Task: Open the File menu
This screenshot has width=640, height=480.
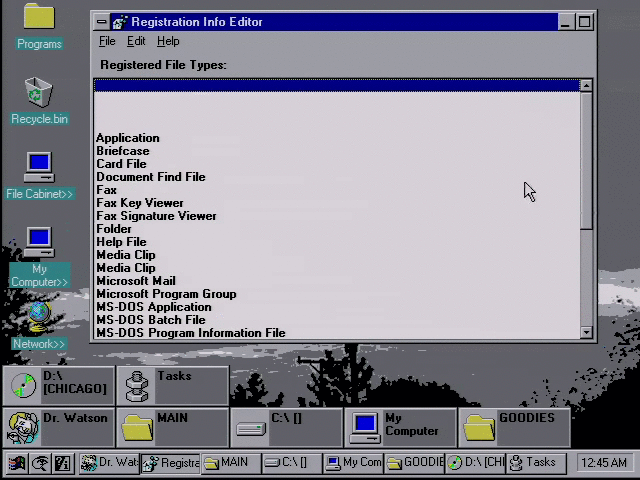Action: click(107, 41)
